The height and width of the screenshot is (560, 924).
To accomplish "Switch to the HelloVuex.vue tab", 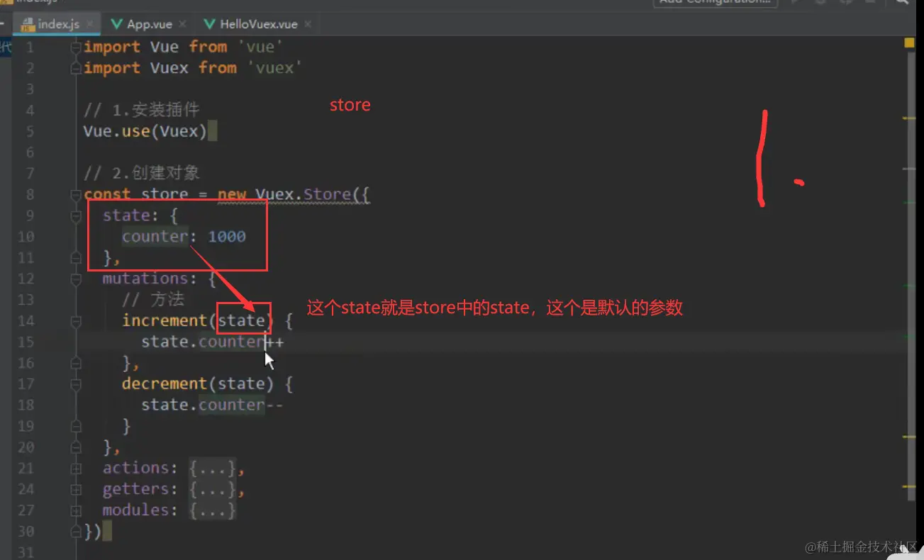I will point(258,23).
